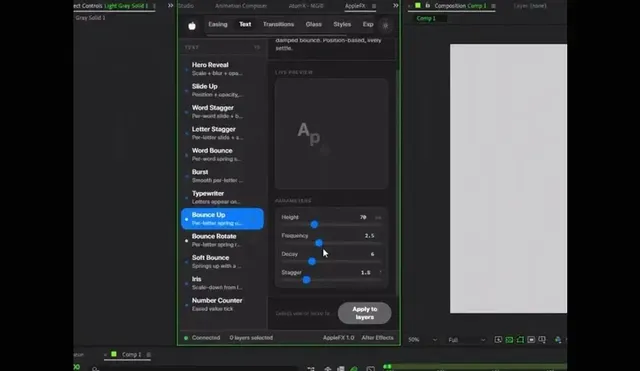The width and height of the screenshot is (640, 371).
Task: Click the timeline search magnifier icon
Action: (x=95, y=369)
